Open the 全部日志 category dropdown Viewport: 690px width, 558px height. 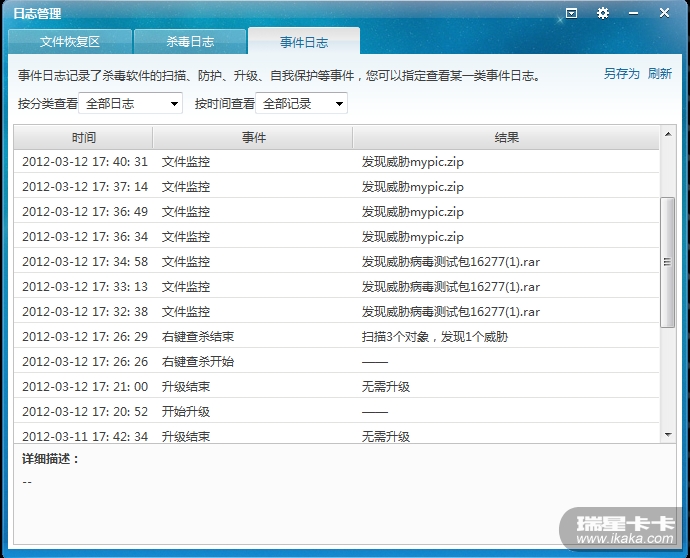point(130,103)
